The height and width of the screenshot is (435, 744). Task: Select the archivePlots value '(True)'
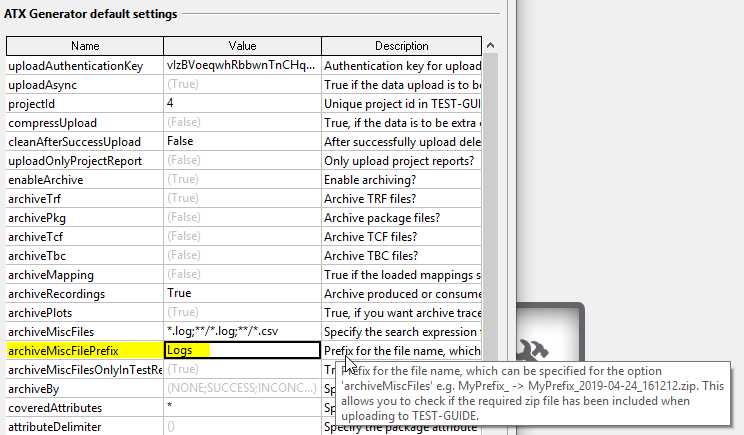242,312
